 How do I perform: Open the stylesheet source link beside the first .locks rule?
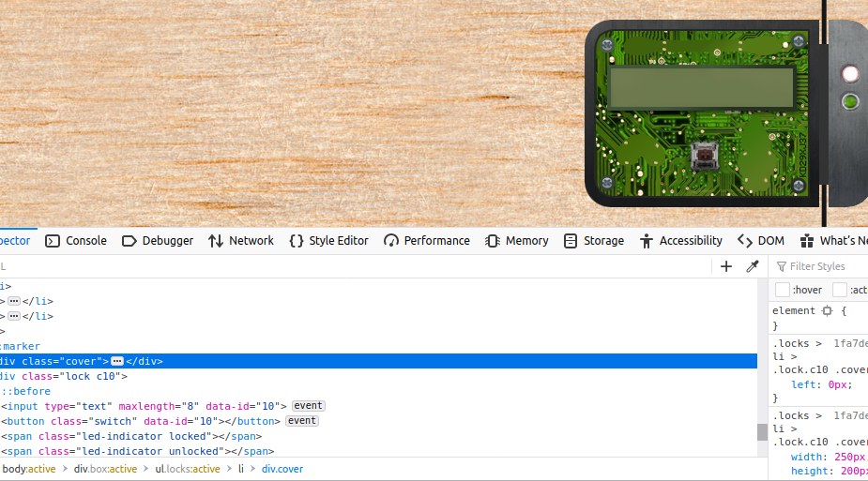tap(851, 343)
